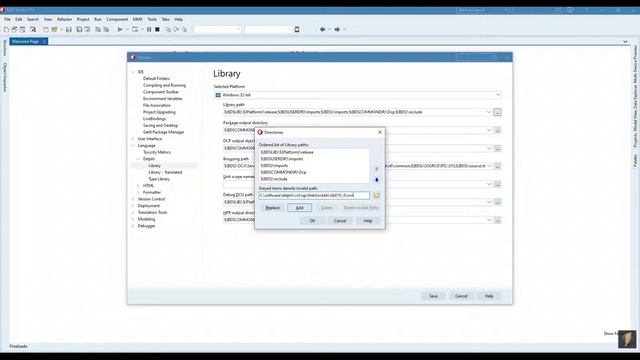
Task: Collapse the Delphi tree node
Action: (138, 159)
